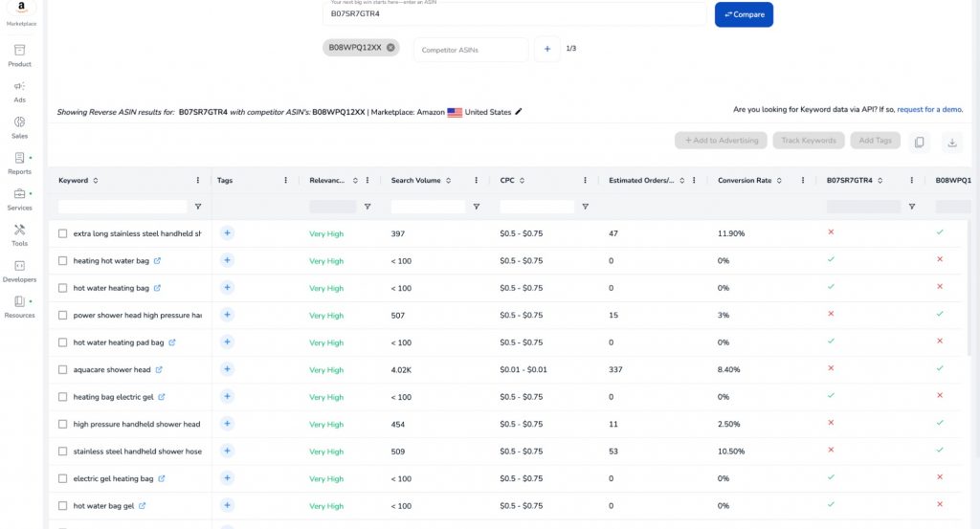Select checkbox for hot water heating bag
This screenshot has width=980, height=529.
point(62,288)
